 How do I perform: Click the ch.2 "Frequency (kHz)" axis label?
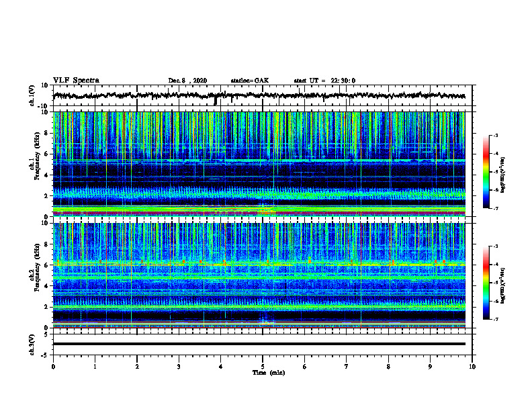click(37, 267)
